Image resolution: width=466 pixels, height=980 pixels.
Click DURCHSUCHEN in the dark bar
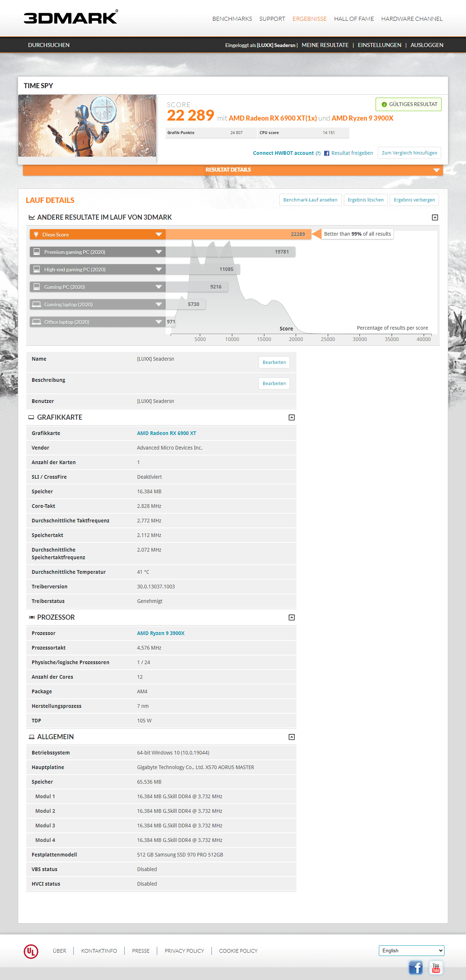point(49,45)
